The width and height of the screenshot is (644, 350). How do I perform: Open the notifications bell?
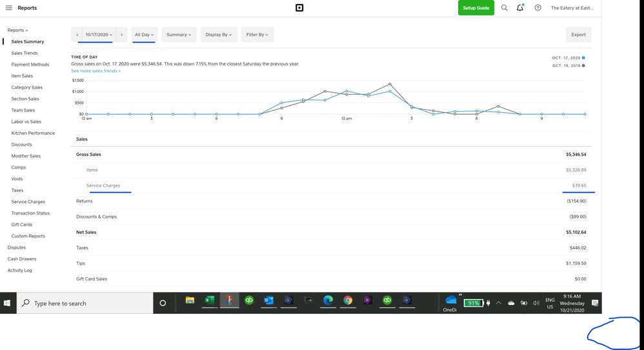[520, 8]
